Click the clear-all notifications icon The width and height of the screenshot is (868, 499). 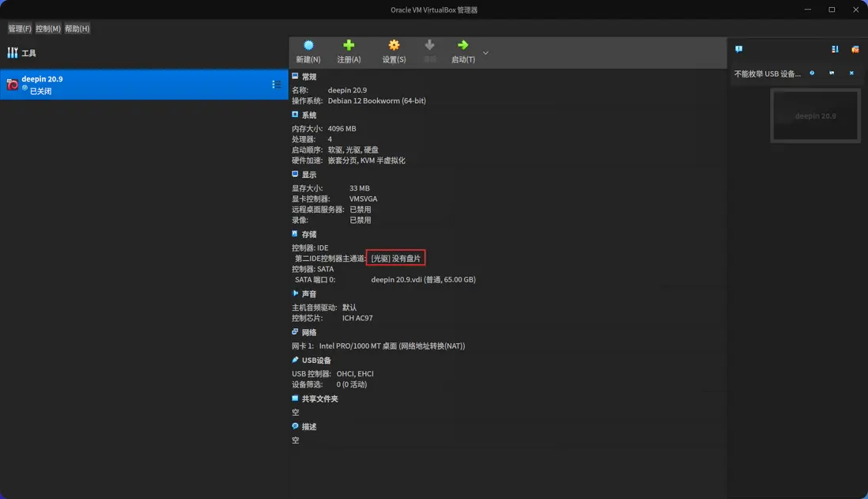(x=855, y=49)
